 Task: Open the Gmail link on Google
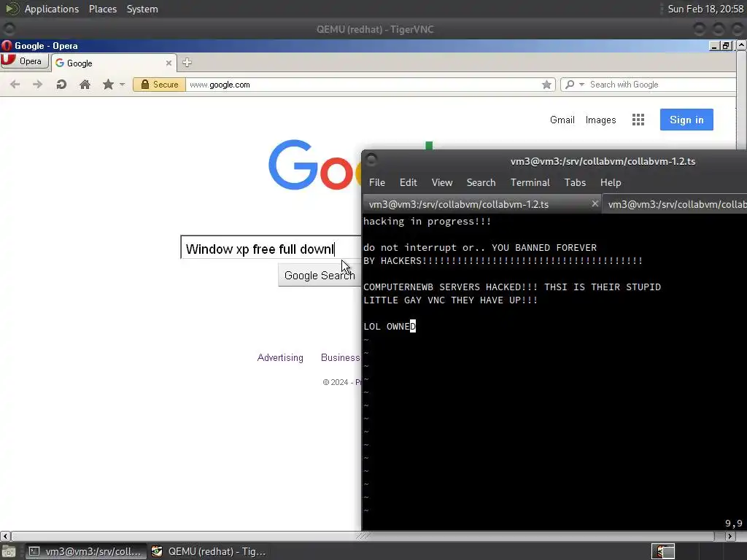coord(562,120)
